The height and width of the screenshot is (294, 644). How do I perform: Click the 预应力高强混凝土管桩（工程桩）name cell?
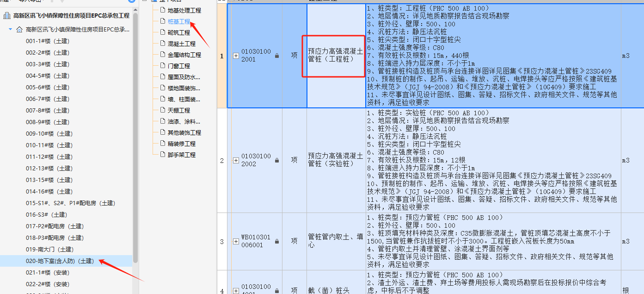pos(336,56)
